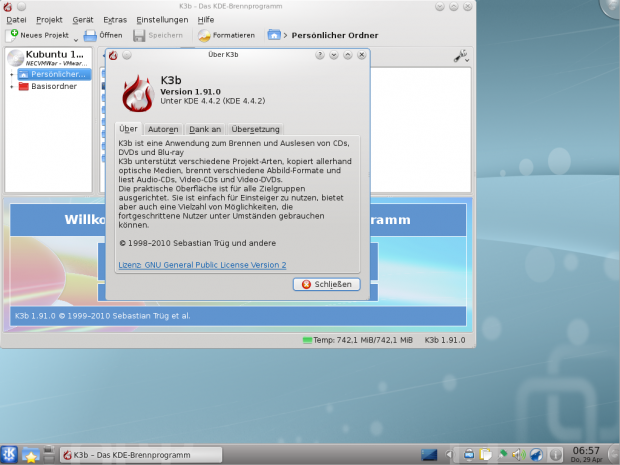Open the Datei menu
The image size is (620, 465).
point(16,20)
